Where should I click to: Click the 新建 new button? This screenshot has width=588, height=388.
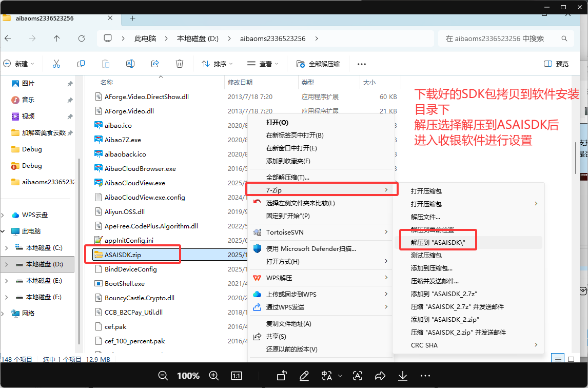pos(18,64)
